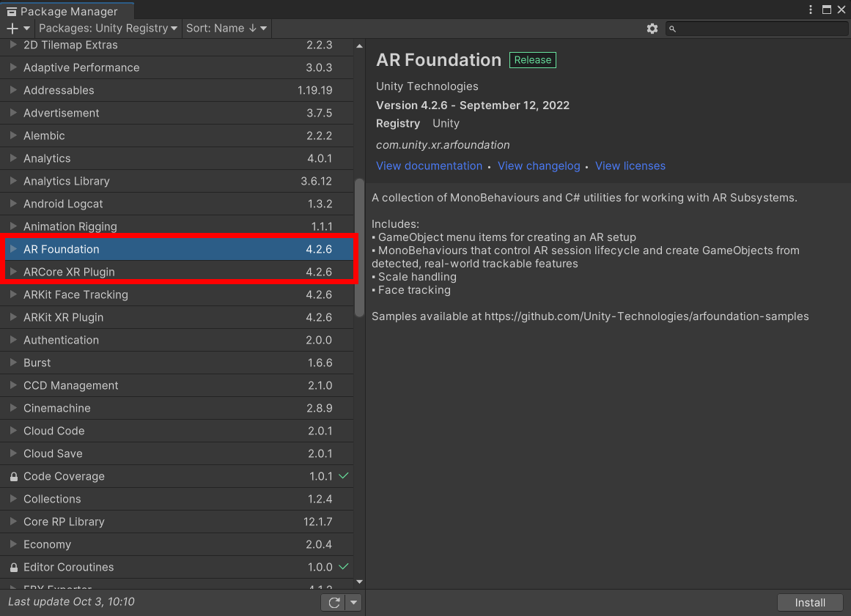Select Collections package
851x616 pixels.
point(177,500)
